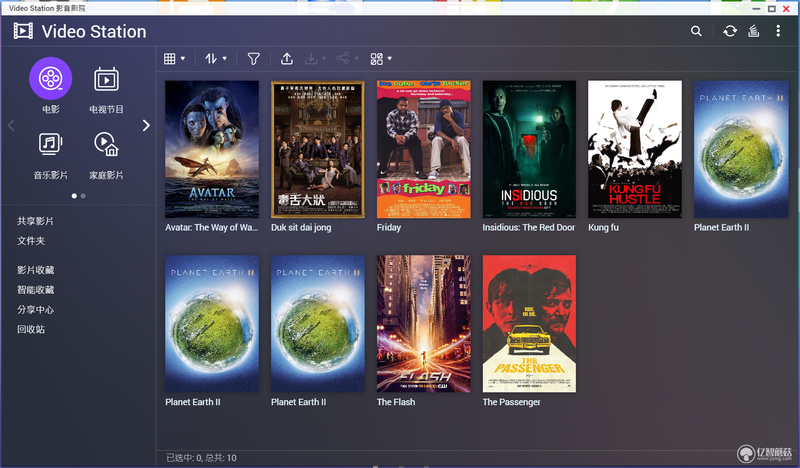
Task: Click 'The Passenger' title text
Action: (x=511, y=402)
